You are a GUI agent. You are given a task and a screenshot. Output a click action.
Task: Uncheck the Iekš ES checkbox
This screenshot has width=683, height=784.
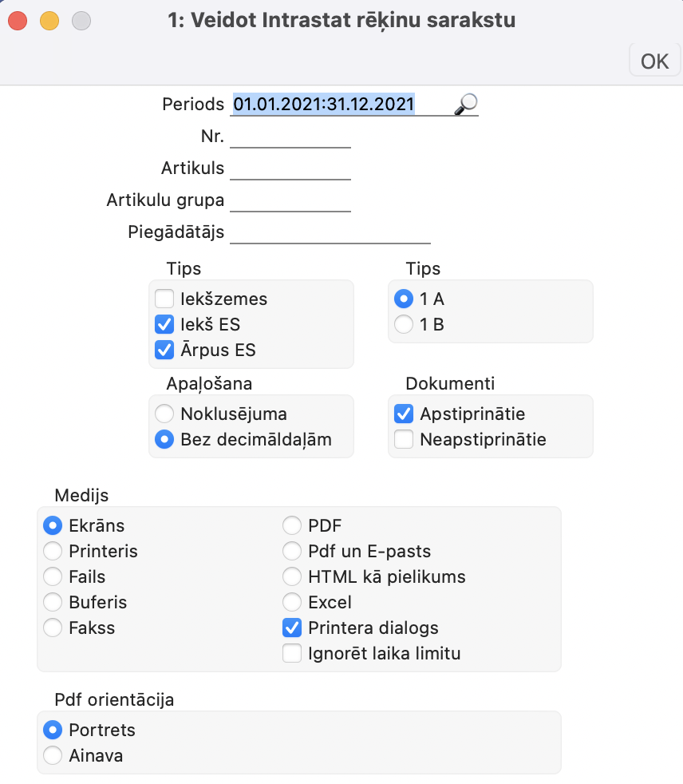[x=164, y=325]
